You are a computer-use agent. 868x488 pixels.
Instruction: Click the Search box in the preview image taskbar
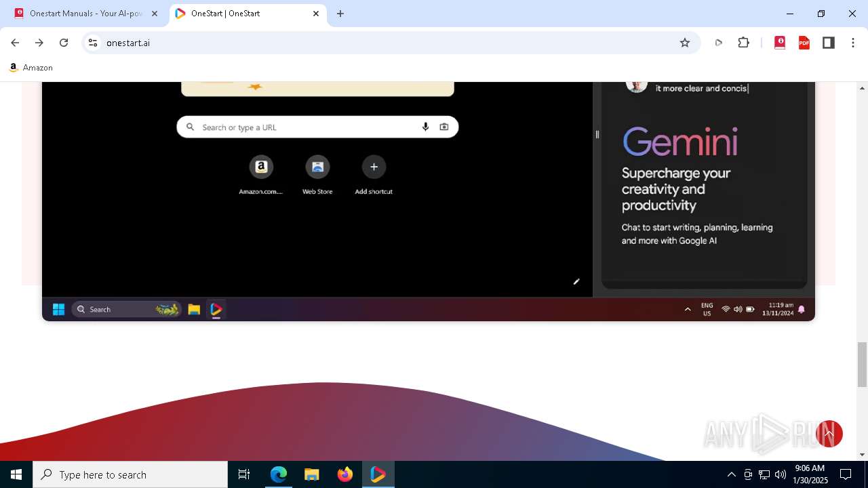[127, 309]
